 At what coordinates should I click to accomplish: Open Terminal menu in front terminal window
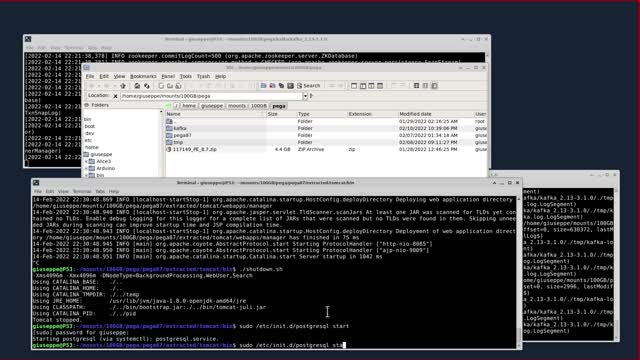pyautogui.click(x=82, y=191)
